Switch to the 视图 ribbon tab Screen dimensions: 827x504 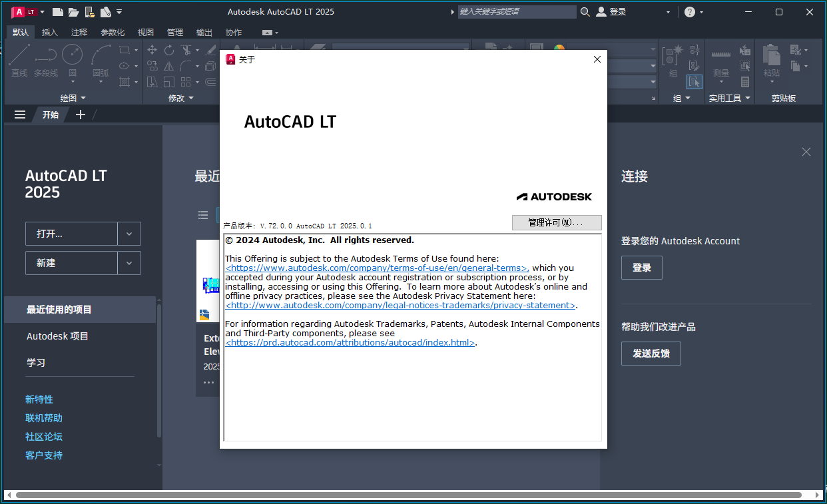pos(146,33)
